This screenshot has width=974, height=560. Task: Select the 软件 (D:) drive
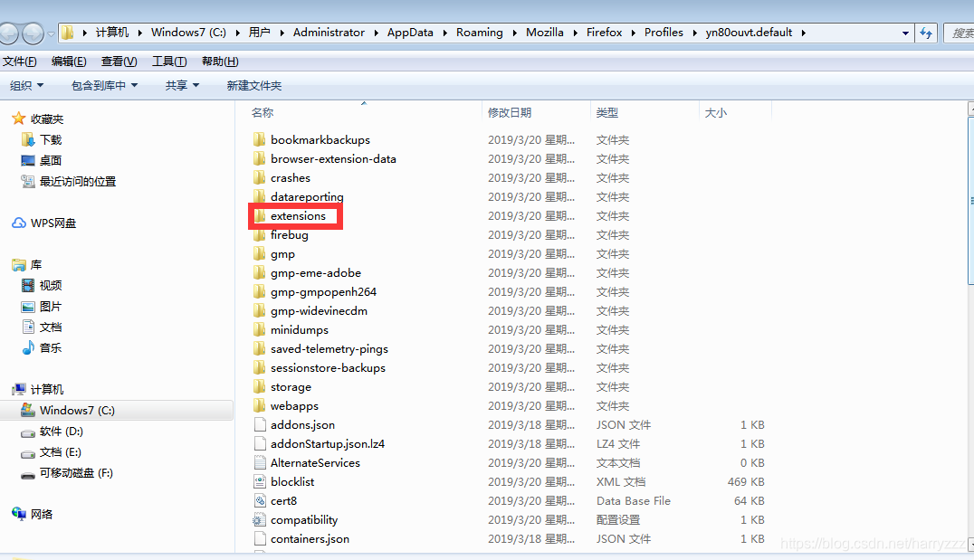[61, 431]
